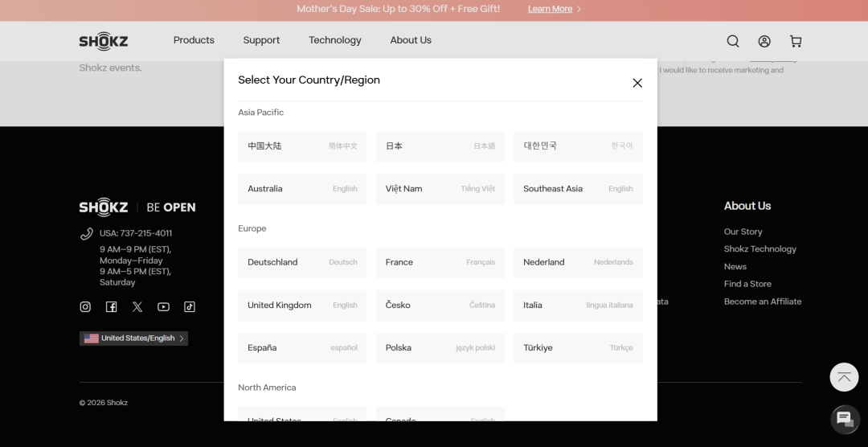Click the Shokz Be Open footer logo

[x=137, y=207]
